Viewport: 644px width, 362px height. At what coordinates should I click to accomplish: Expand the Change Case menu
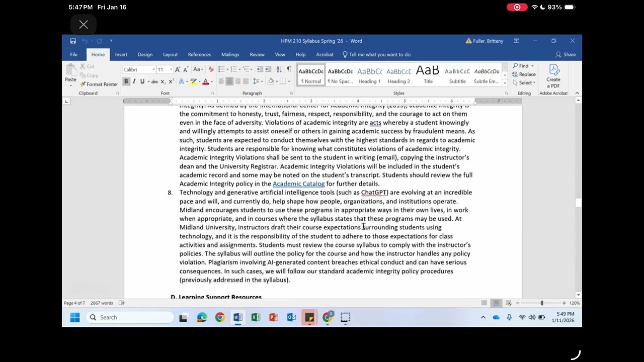[198, 69]
